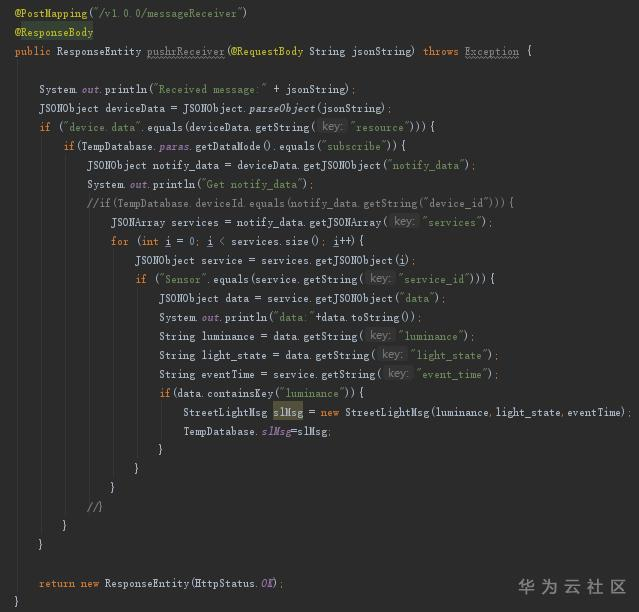The width and height of the screenshot is (639, 612).
Task: Click the containsKey method call
Action: point(240,393)
